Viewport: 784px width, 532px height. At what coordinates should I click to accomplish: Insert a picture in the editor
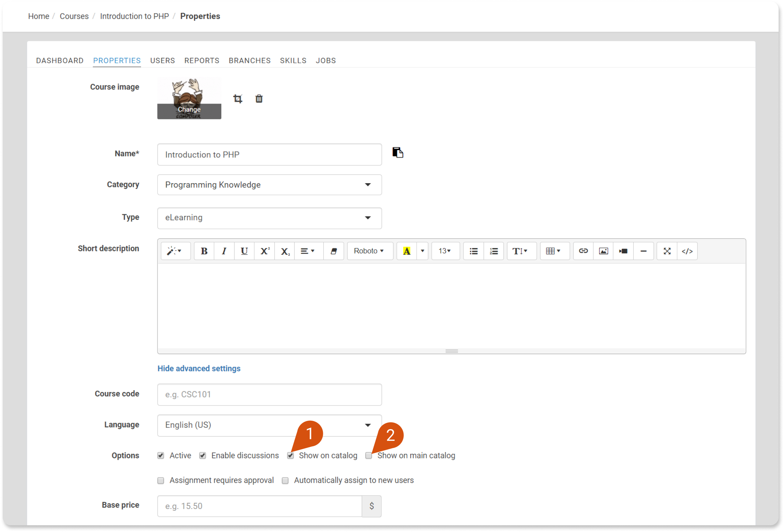pos(603,251)
